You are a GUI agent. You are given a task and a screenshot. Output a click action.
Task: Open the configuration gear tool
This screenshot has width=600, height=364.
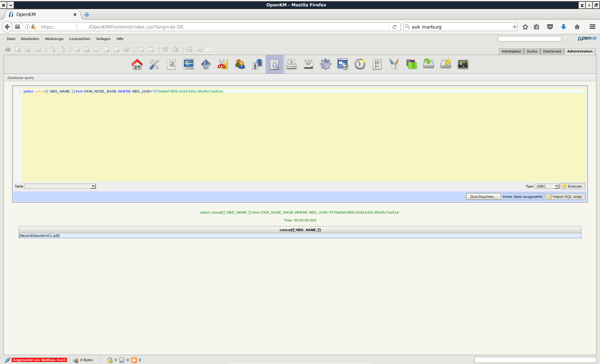[x=325, y=64]
